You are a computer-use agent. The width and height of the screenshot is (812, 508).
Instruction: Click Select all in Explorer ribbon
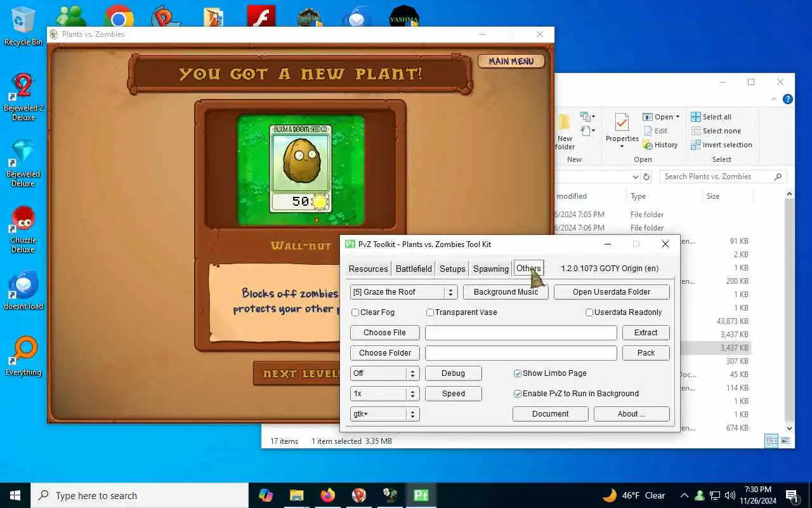(x=711, y=117)
